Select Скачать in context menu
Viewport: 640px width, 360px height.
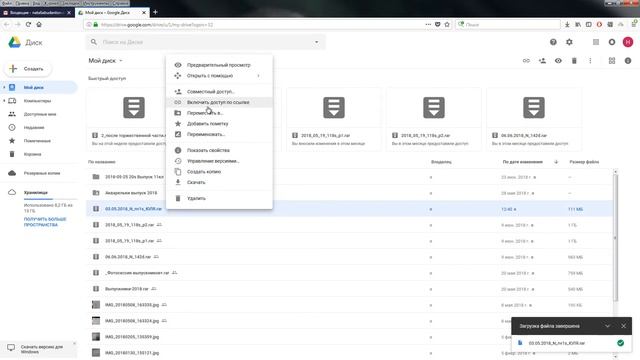click(x=219, y=182)
